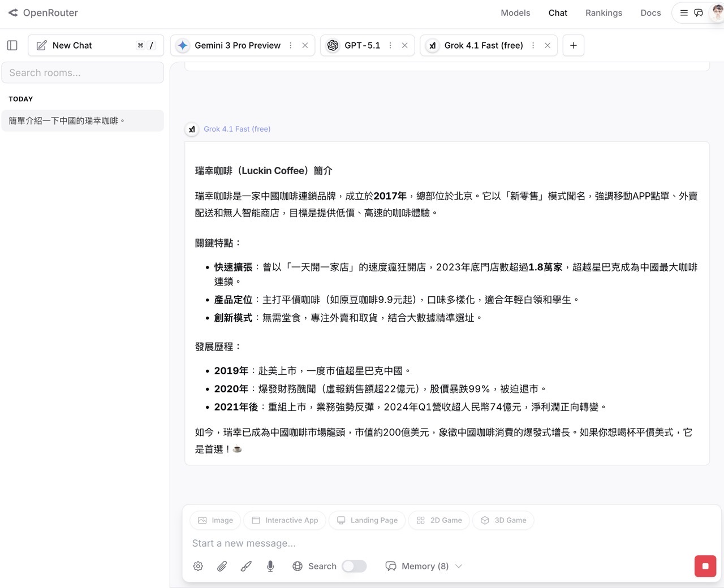The width and height of the screenshot is (724, 588).
Task: Expand the Memory (8) dropdown
Action: pyautogui.click(x=459, y=566)
